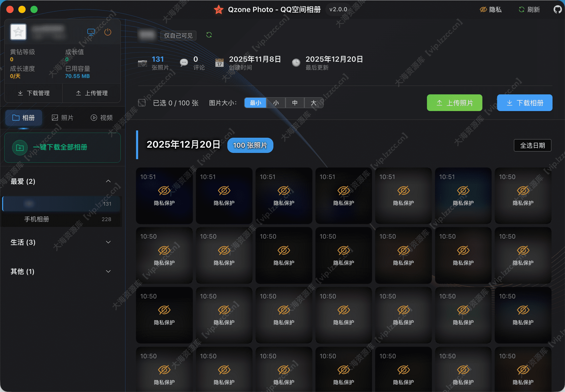Click the 刷新 refresh button
Screen dimensions: 565x392
pos(529,10)
